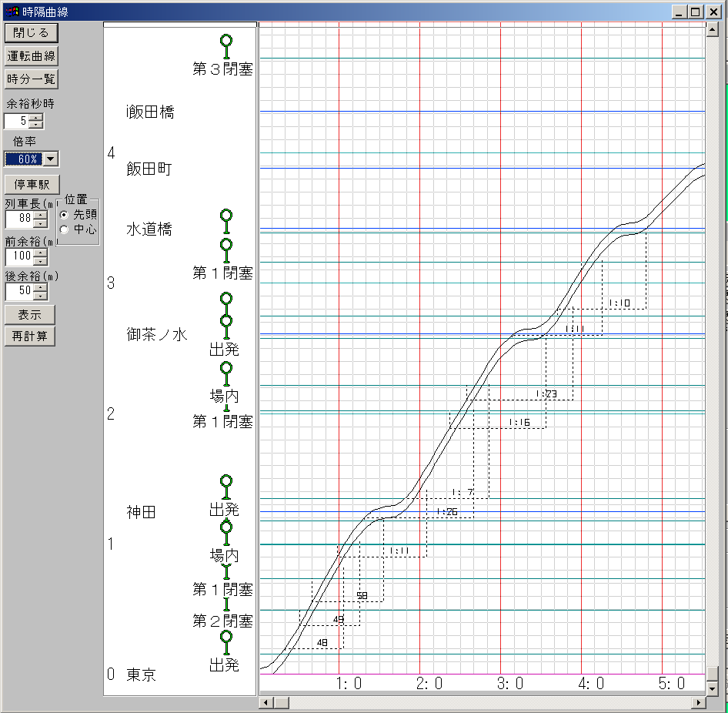Click the horizontal scrollbar right arrow

click(699, 702)
